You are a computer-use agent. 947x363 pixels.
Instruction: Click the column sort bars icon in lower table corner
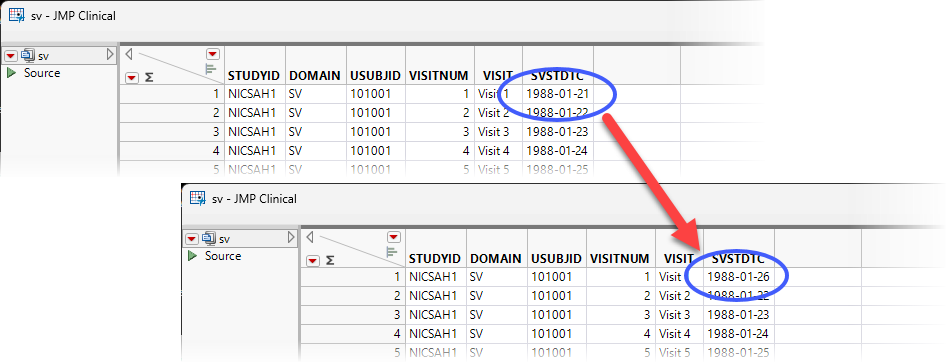[391, 251]
